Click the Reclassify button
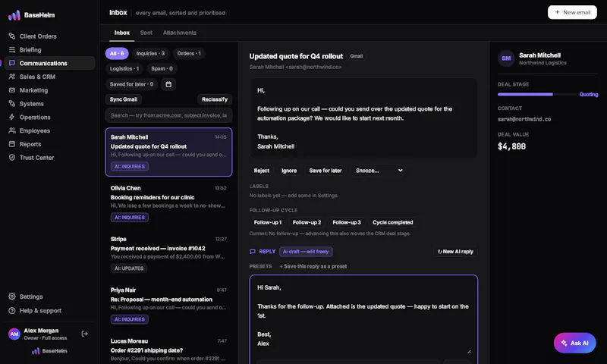 pyautogui.click(x=215, y=99)
